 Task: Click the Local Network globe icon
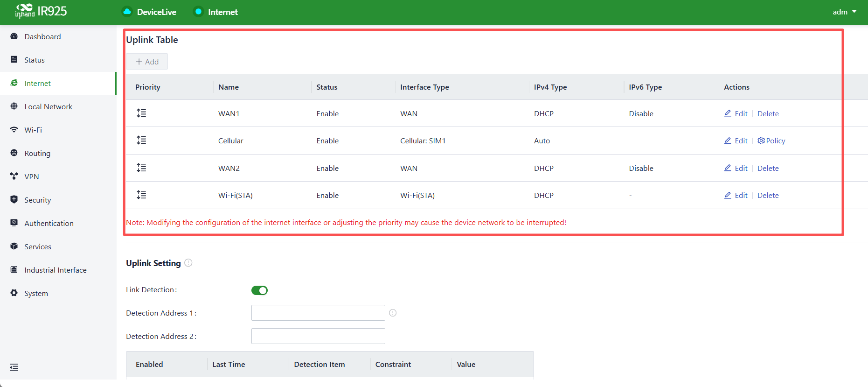pos(14,106)
